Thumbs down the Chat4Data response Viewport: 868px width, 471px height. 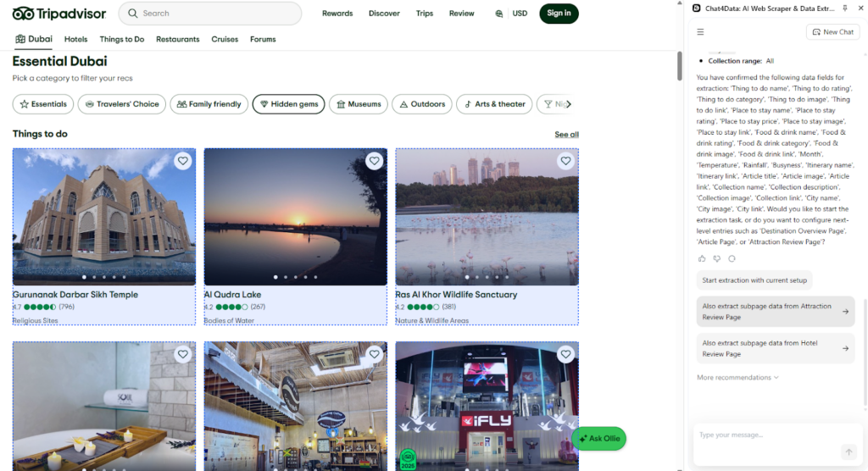click(x=716, y=258)
